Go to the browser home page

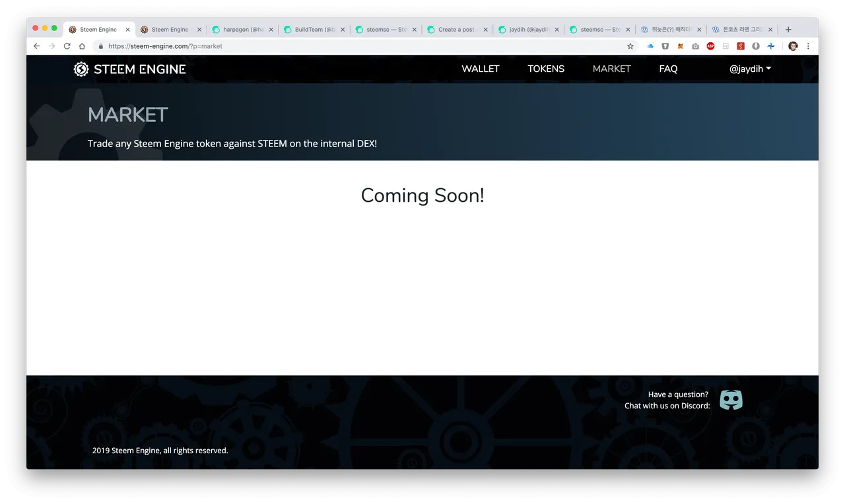82,46
